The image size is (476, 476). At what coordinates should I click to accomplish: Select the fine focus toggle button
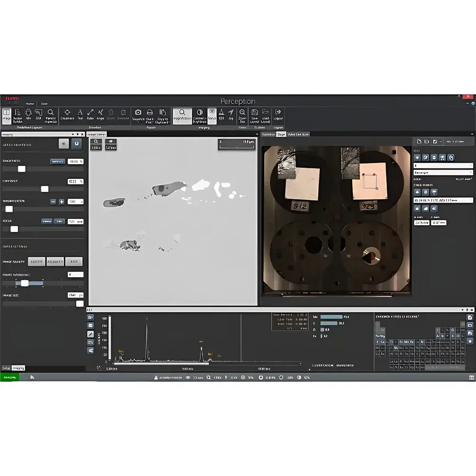click(x=59, y=222)
